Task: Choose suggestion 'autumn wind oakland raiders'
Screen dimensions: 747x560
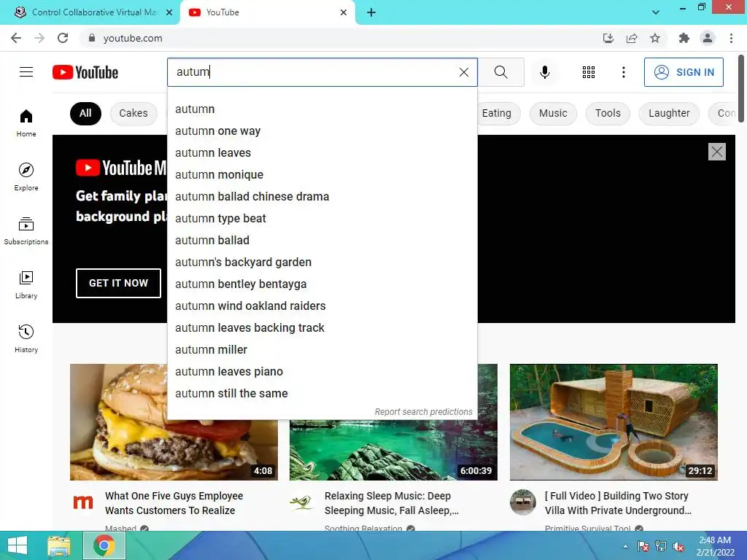Action: (x=322, y=306)
